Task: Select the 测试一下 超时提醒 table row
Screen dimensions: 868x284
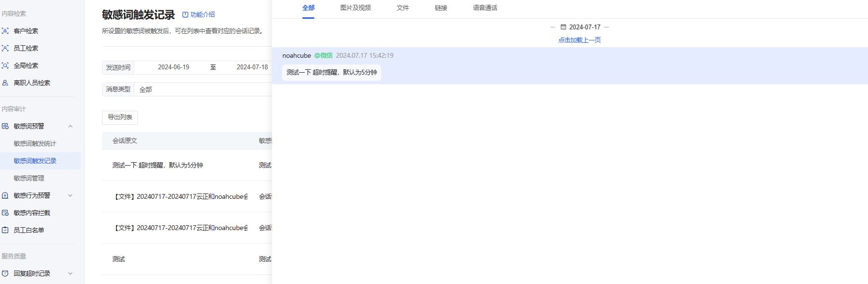Action: (187, 165)
